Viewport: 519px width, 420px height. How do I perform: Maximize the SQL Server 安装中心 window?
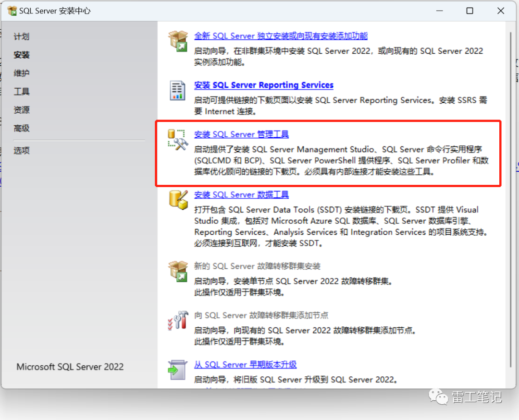tap(470, 11)
